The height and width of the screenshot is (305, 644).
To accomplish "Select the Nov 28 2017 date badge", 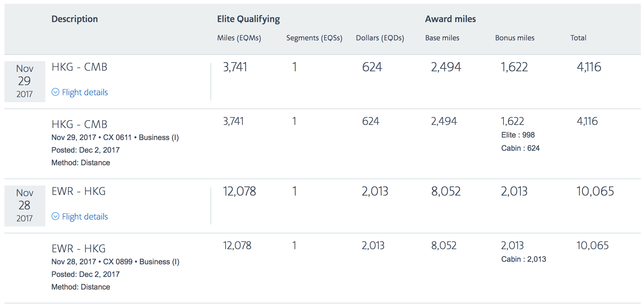I will [25, 206].
